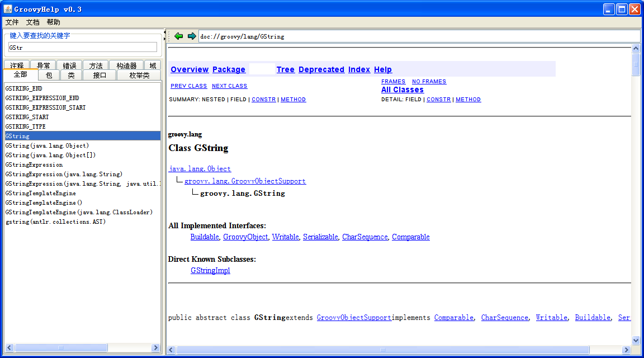Select GStringTemplateEngine(java.lang.ClassLoader) entry

point(82,211)
